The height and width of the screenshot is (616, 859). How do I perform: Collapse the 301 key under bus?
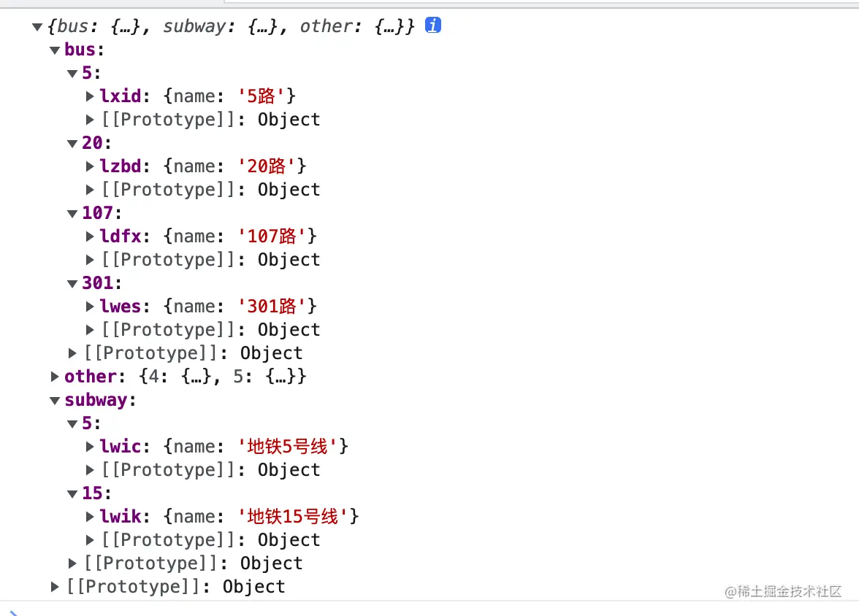(72, 284)
